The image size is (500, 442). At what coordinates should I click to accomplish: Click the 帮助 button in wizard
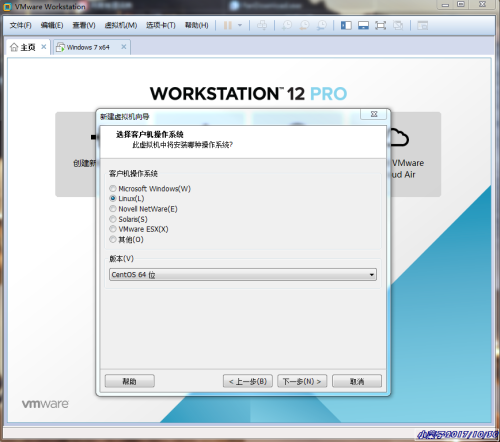(x=130, y=381)
